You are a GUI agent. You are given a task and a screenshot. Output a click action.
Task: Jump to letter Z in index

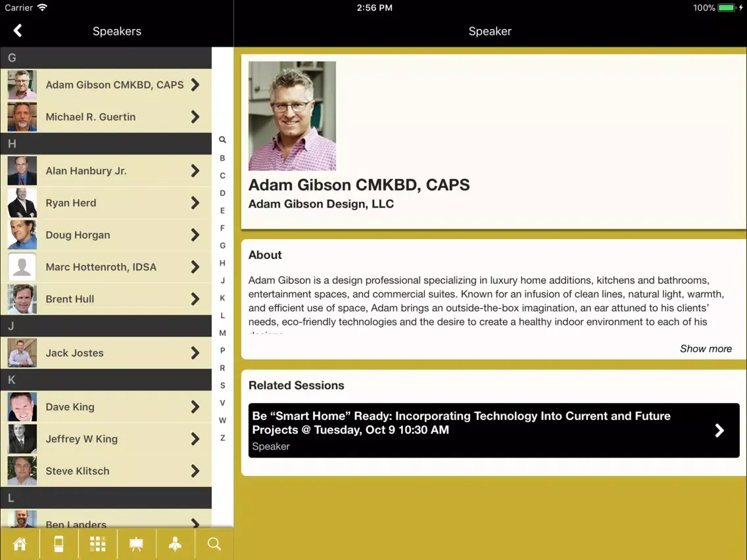point(222,438)
